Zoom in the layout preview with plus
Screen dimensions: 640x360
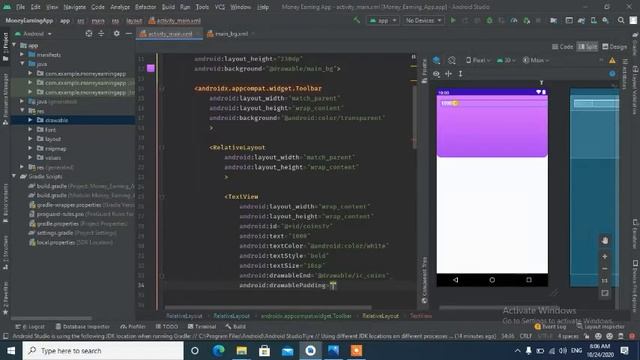pos(605,256)
